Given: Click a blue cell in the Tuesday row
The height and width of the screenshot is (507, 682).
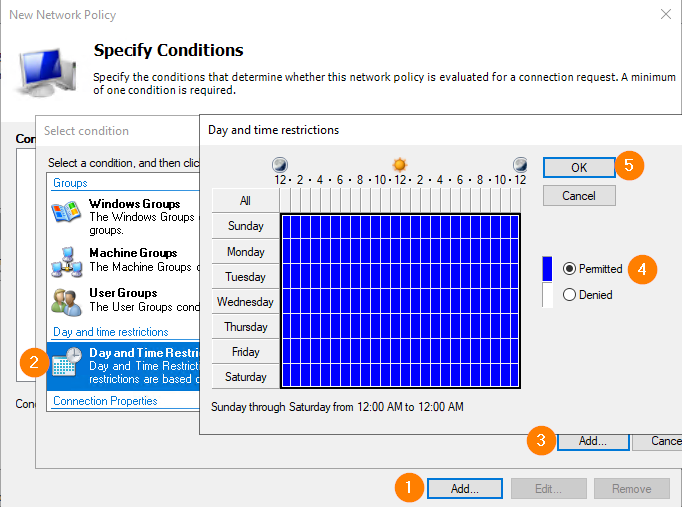Looking at the screenshot, I should pyautogui.click(x=400, y=276).
